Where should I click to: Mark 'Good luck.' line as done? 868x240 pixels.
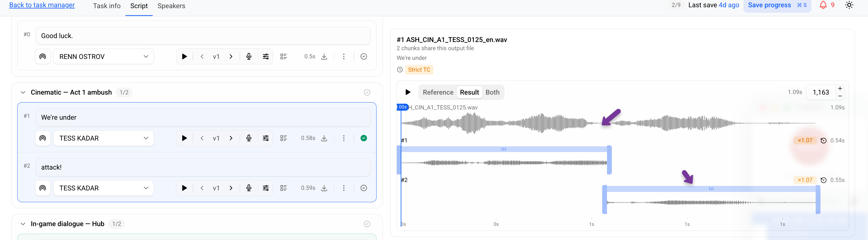coord(364,57)
